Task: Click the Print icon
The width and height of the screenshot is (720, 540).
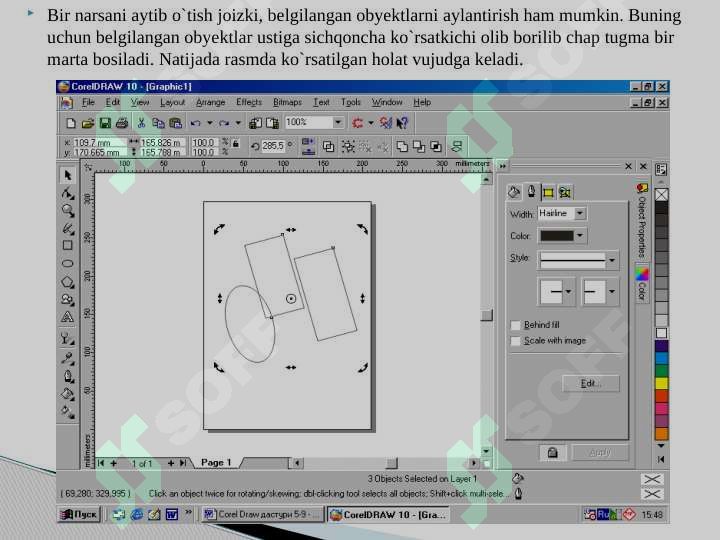Action: [122, 123]
